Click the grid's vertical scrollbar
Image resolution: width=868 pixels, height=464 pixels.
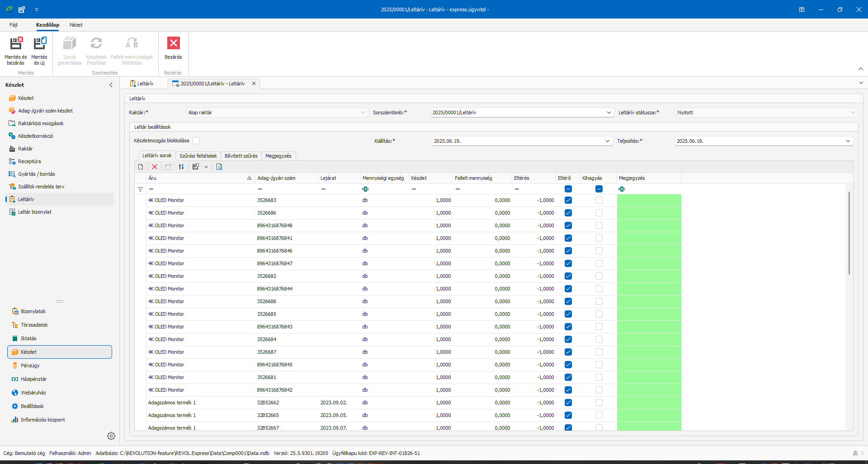coord(849,233)
